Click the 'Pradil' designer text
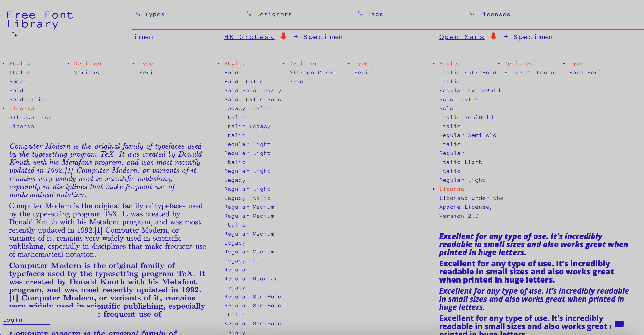Screen dimensions: 644x335 click(300, 82)
